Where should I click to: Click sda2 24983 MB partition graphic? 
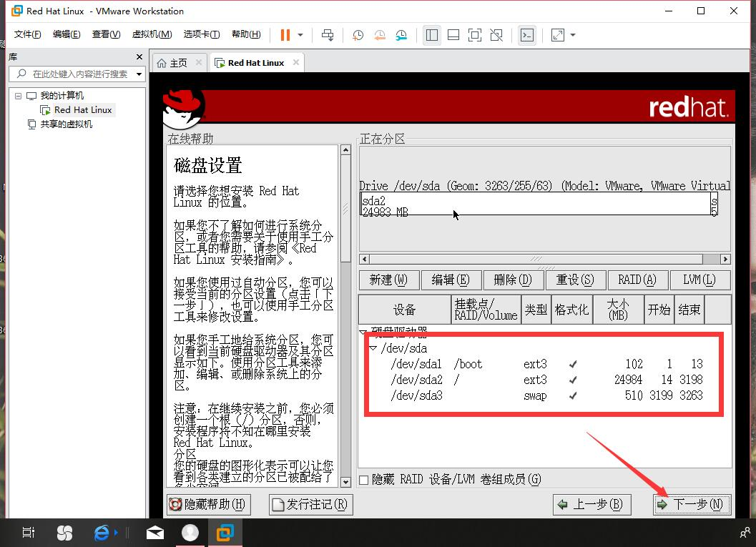(535, 204)
